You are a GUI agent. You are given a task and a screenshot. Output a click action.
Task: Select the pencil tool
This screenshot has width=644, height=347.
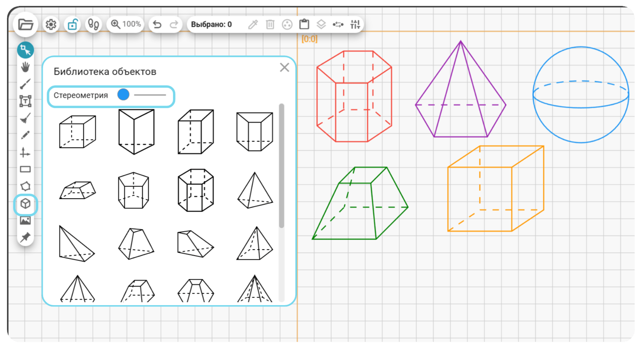(25, 135)
